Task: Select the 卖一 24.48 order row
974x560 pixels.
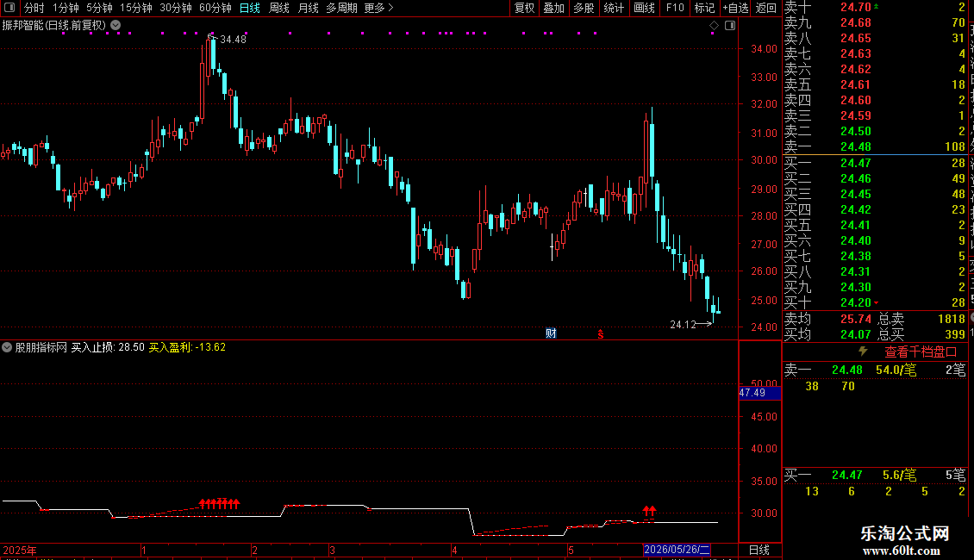Action: 875,147
